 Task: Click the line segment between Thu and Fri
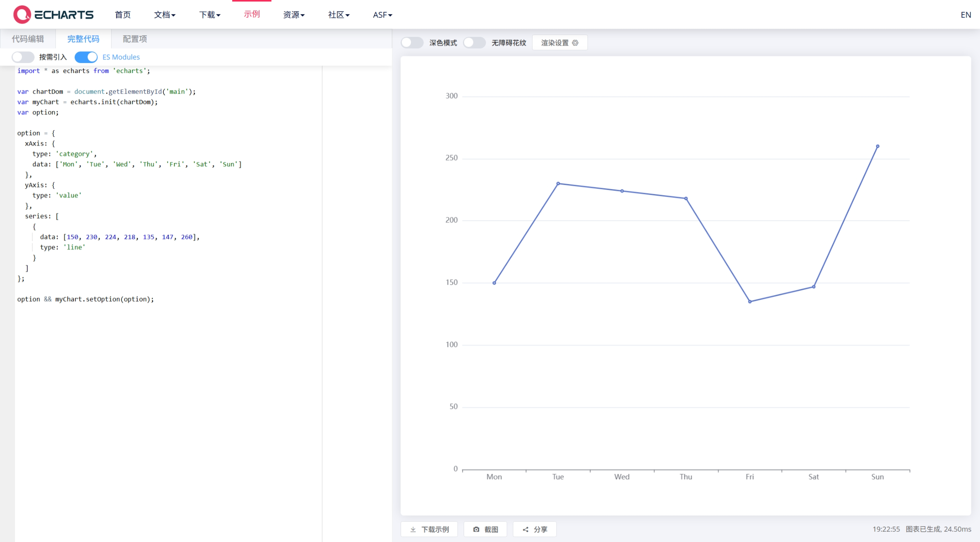[x=717, y=250]
